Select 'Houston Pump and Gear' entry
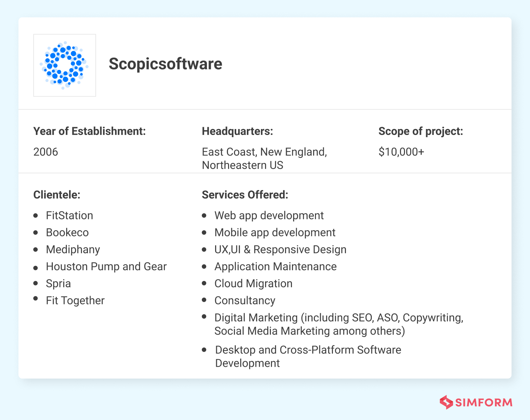Viewport: 530px width, 420px height. [x=106, y=267]
